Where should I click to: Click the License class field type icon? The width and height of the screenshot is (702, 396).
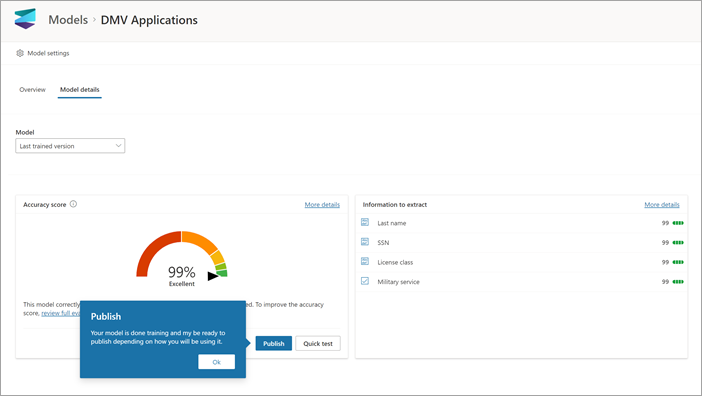(365, 261)
